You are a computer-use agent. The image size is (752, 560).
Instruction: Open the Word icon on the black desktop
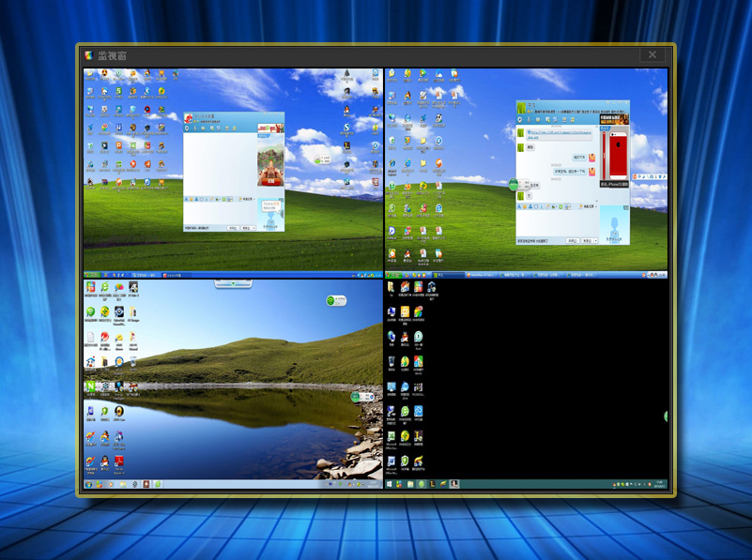tap(391, 461)
